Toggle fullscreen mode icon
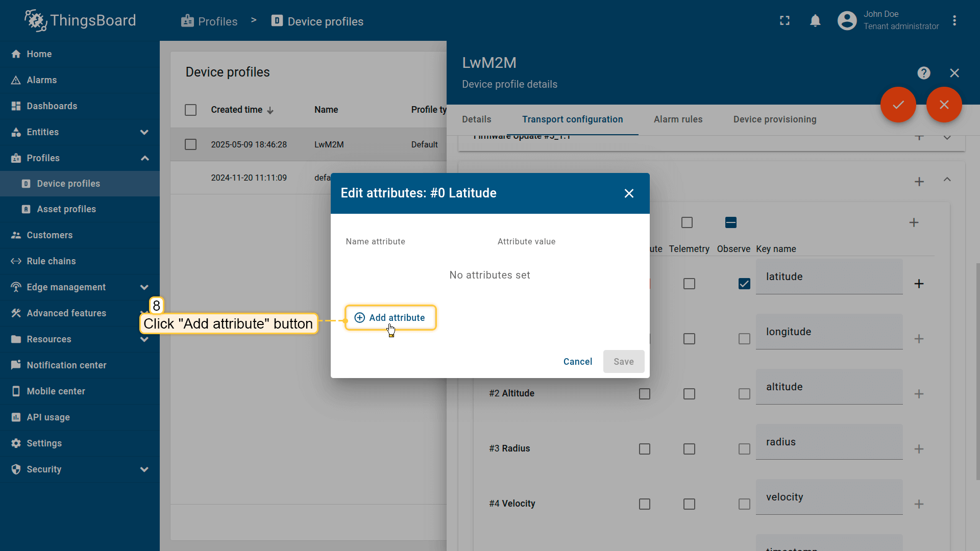The height and width of the screenshot is (551, 980). (785, 20)
